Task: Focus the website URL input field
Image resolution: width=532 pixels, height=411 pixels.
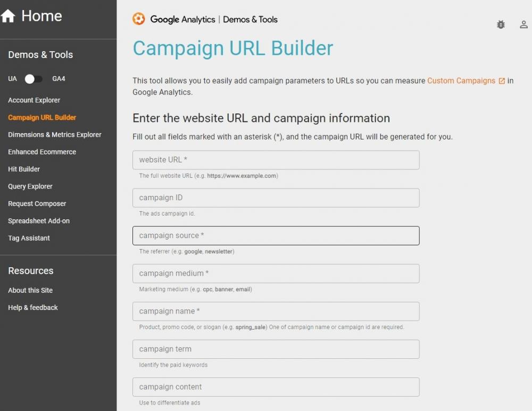Action: [x=276, y=160]
